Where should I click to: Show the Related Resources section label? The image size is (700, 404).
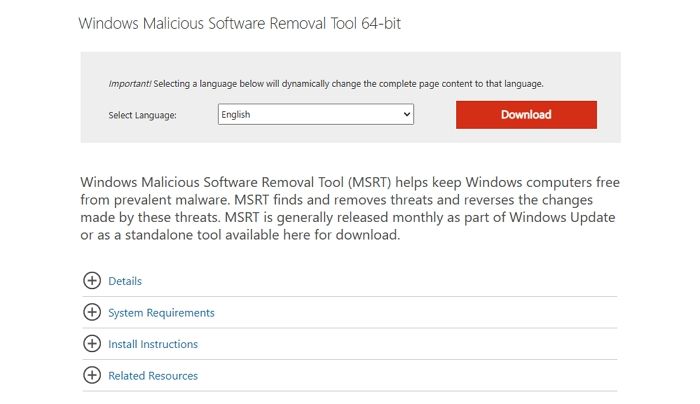[x=153, y=376]
